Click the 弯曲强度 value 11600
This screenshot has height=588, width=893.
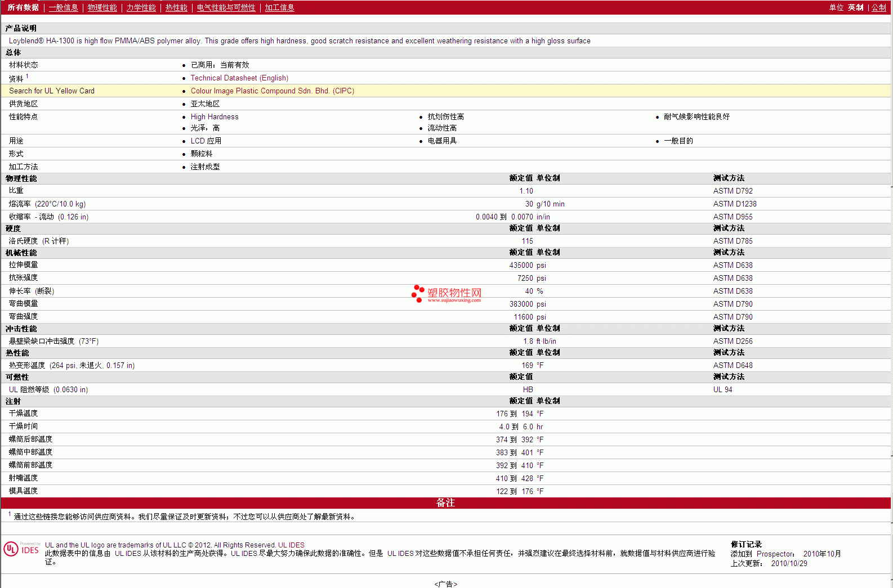coord(523,317)
